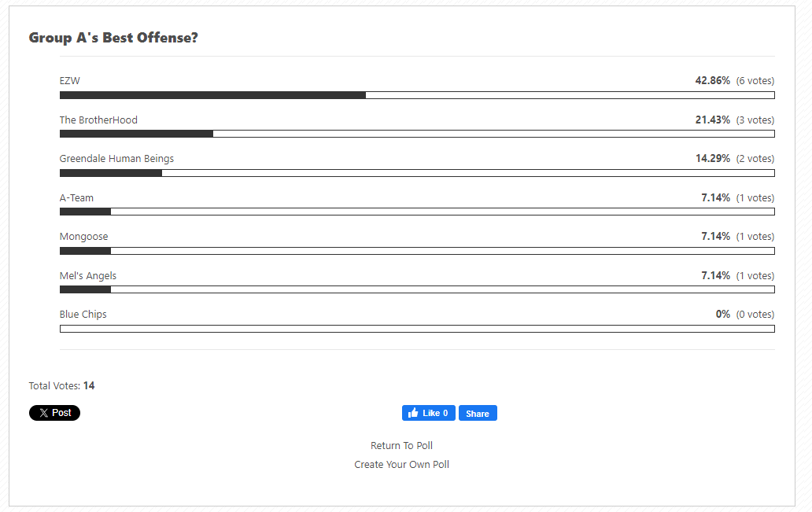Click the empty Blue Chips result bar
This screenshot has width=812, height=512.
click(x=417, y=329)
